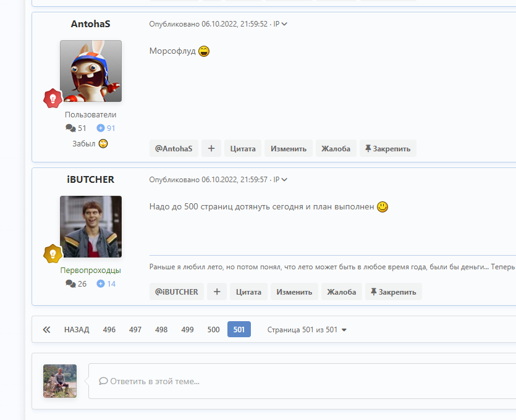
Task: Open AntohaS user profile name link
Action: tap(90, 24)
